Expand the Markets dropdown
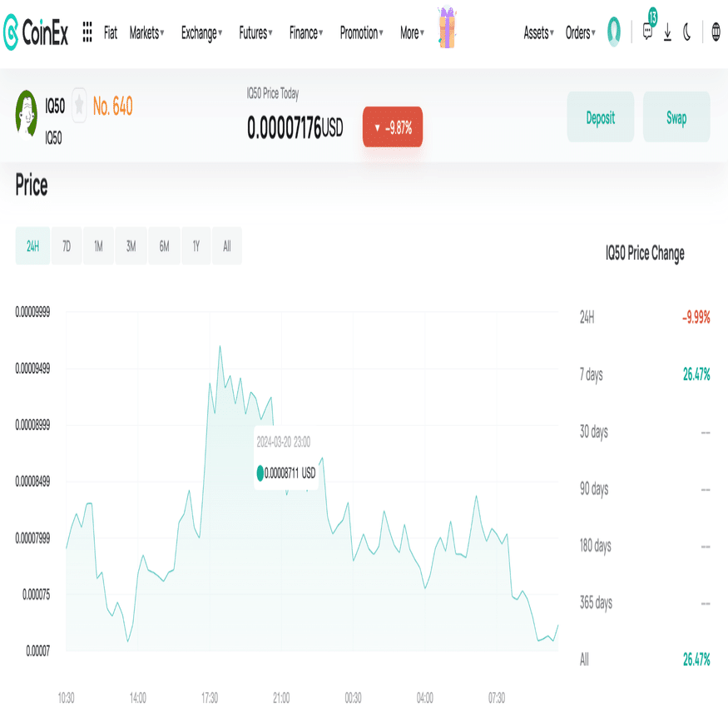This screenshot has width=728, height=728. [x=146, y=33]
